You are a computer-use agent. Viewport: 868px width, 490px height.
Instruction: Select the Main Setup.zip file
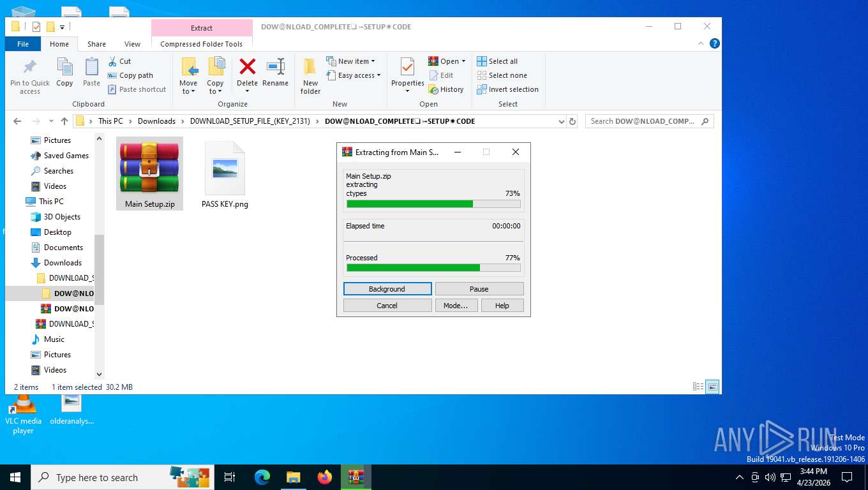point(149,174)
